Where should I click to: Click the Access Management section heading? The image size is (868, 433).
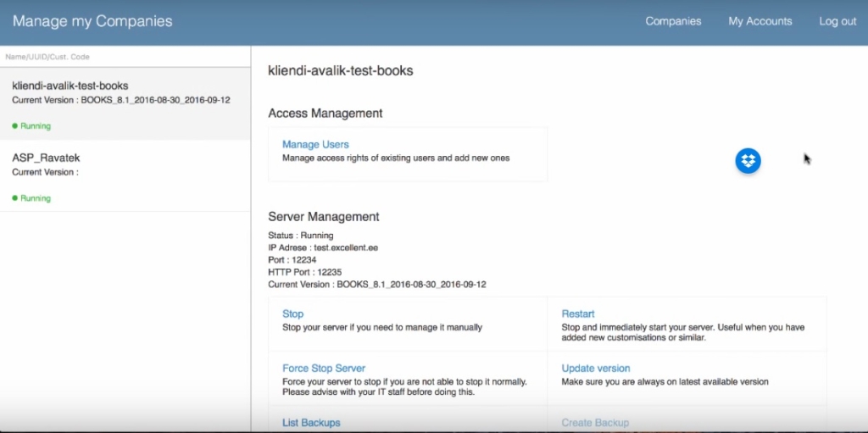(x=325, y=113)
